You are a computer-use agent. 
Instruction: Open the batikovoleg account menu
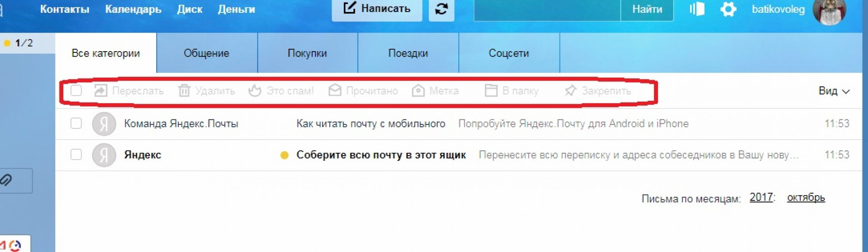click(x=778, y=9)
